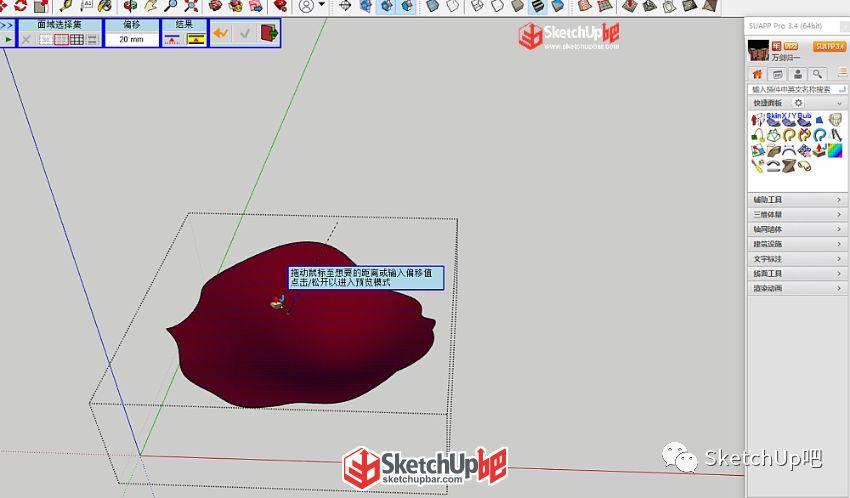Open quick panel settings gear
850x498 pixels.
[799, 102]
